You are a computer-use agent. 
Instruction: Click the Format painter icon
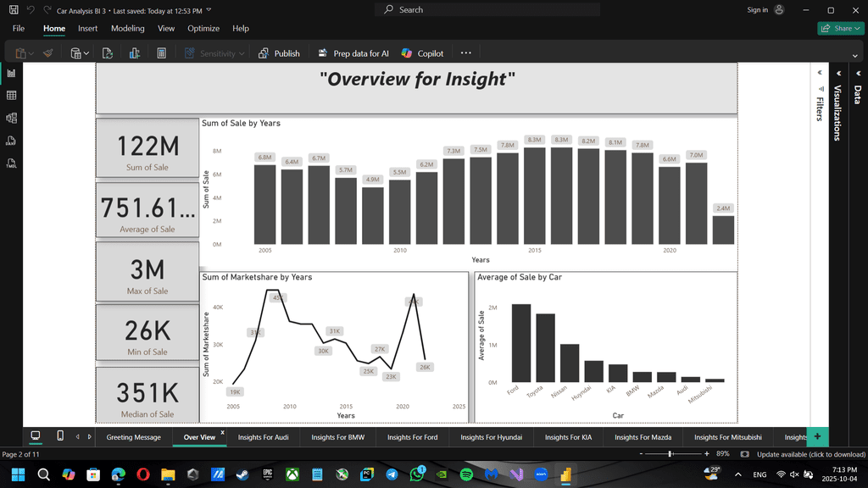click(48, 53)
